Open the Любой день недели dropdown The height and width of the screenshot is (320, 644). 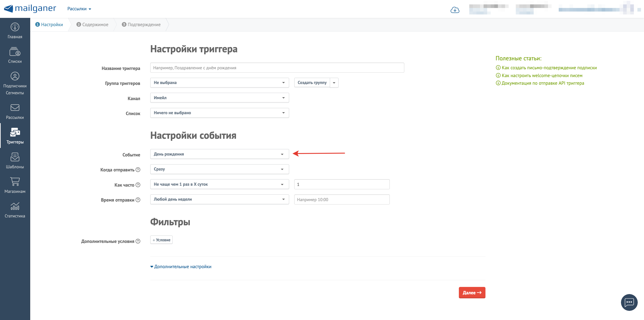coord(220,199)
